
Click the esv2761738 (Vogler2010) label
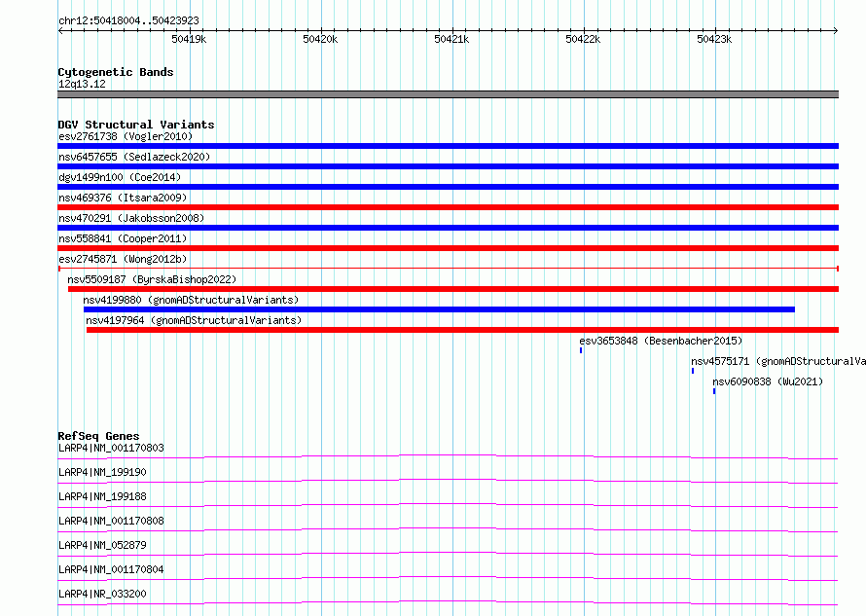click(x=126, y=136)
